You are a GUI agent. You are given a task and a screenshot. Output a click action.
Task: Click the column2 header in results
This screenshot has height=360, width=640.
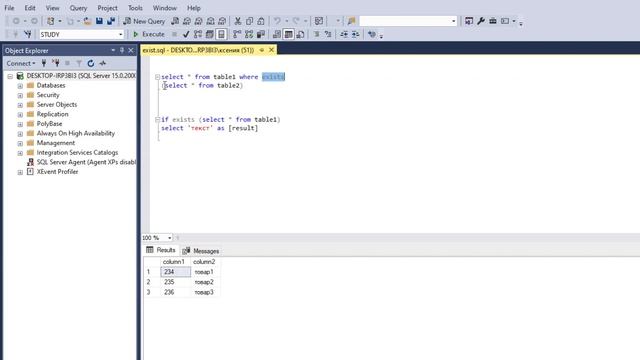[204, 262]
